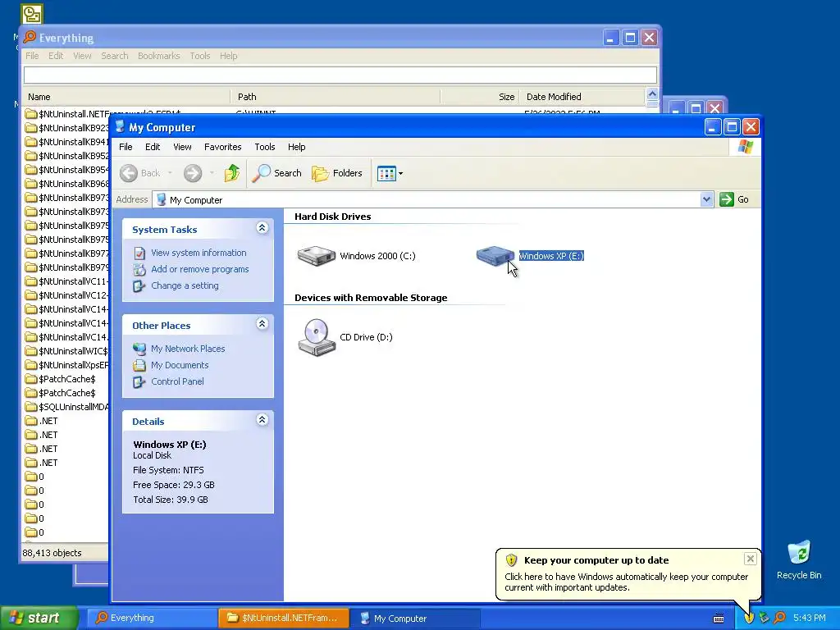This screenshot has width=840, height=630.
Task: Collapse the Other Places panel
Action: [262, 324]
